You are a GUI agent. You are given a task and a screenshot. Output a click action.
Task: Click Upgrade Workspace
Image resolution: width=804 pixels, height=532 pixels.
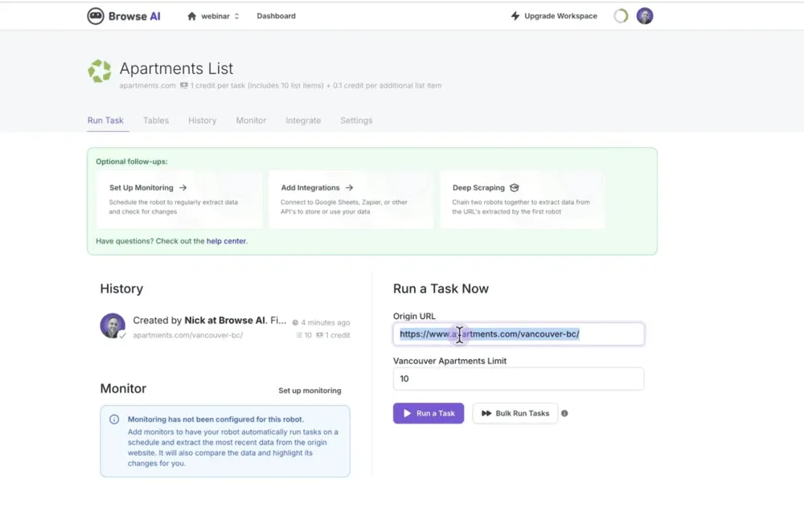coord(560,16)
